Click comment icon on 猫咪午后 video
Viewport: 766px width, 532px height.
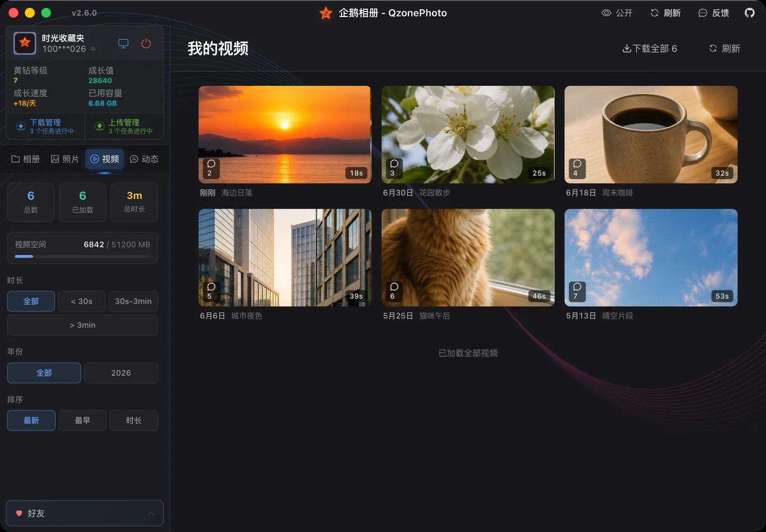point(394,287)
